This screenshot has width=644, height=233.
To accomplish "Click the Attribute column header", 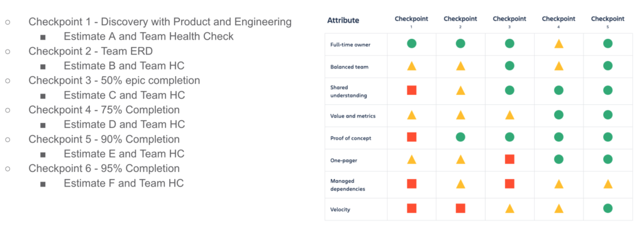I will (x=343, y=21).
